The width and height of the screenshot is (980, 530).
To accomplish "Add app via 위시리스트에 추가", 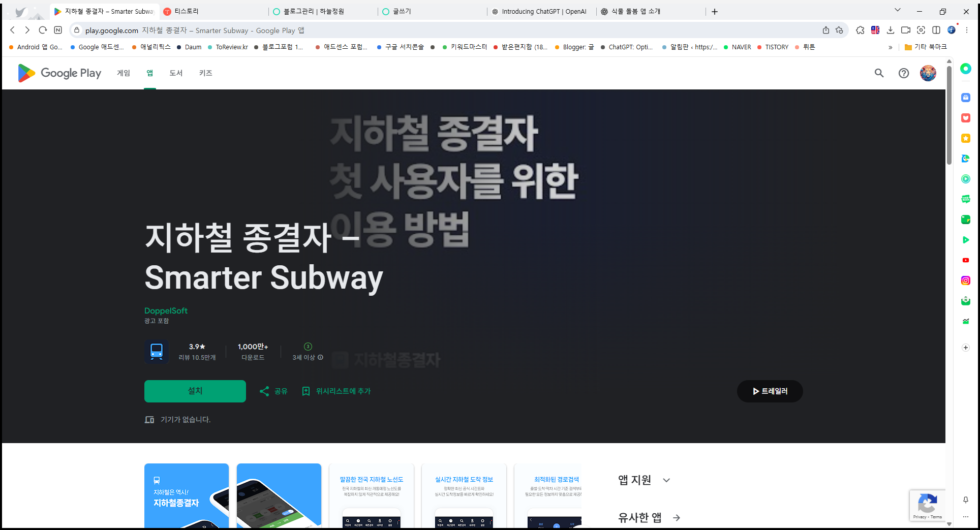I will coord(336,391).
